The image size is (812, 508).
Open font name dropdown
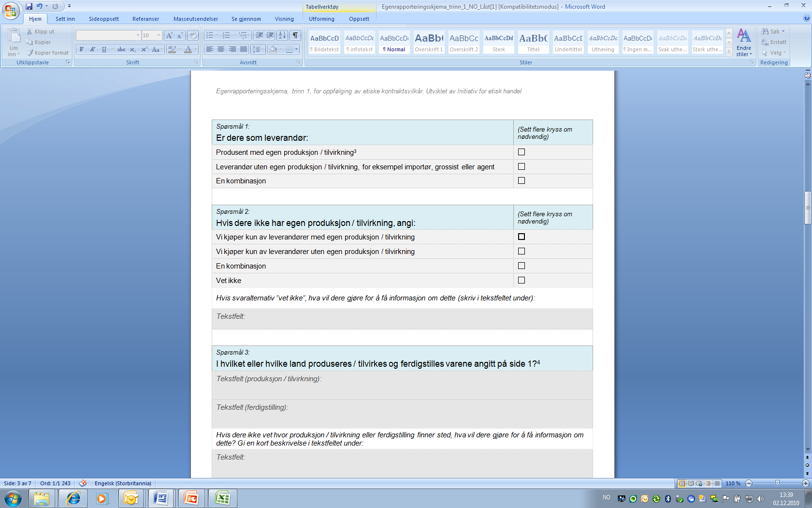(138, 35)
